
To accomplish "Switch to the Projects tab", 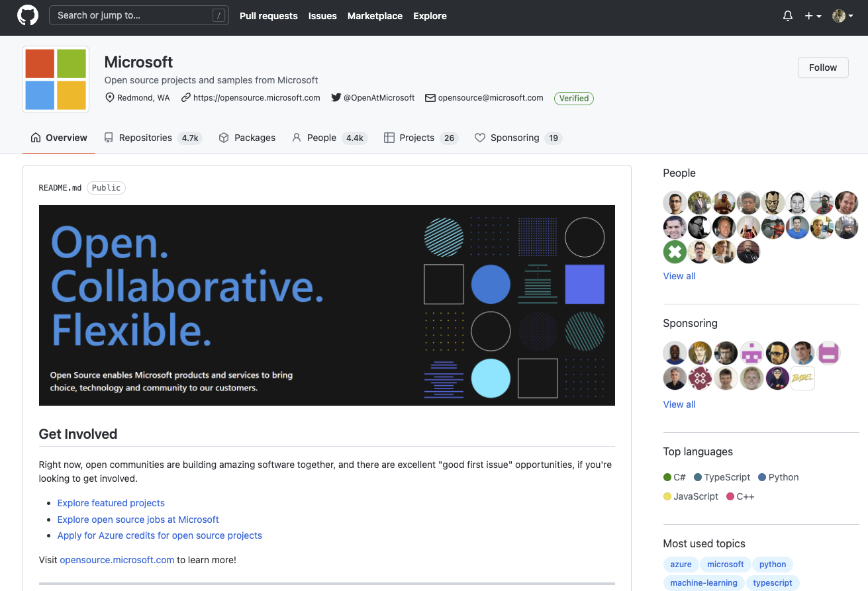I will (x=421, y=138).
